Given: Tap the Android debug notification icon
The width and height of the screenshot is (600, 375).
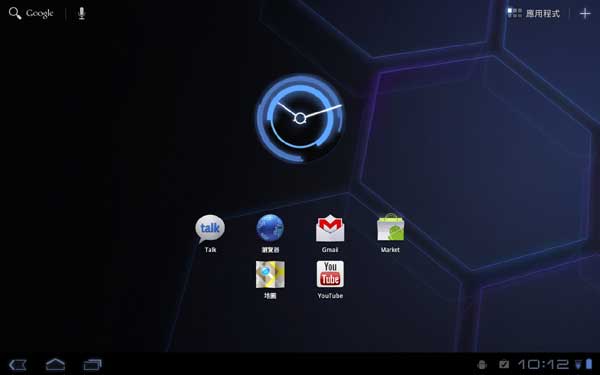Looking at the screenshot, I should point(482,365).
